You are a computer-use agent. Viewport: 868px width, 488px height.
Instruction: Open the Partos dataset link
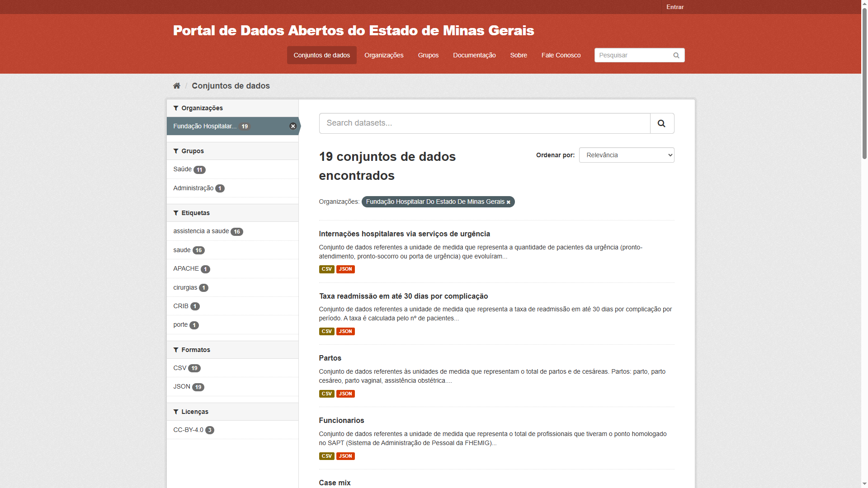[x=330, y=358]
